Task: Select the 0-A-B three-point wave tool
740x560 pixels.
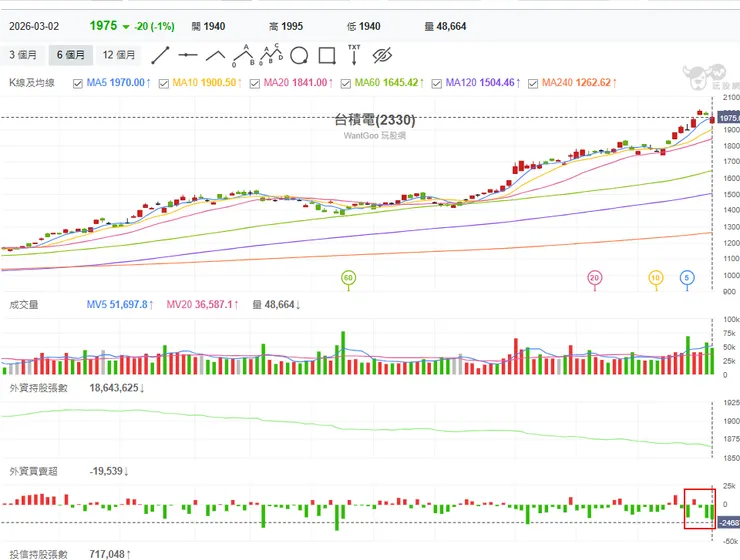Action: point(244,55)
